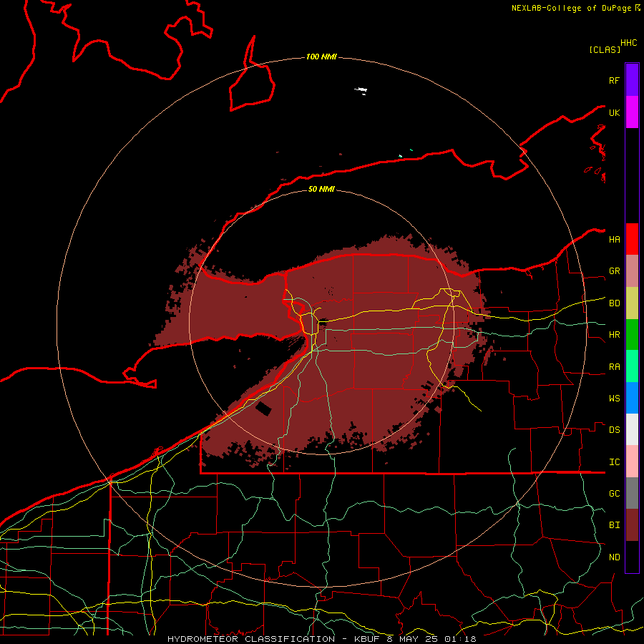Click the UK magenta legend swatch
The image size is (644, 644).
[x=632, y=112]
